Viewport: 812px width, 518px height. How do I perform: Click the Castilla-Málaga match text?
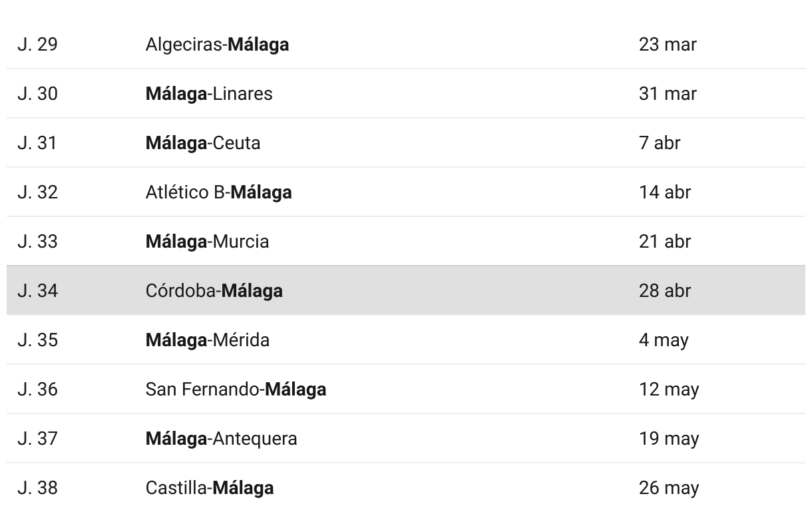click(210, 488)
